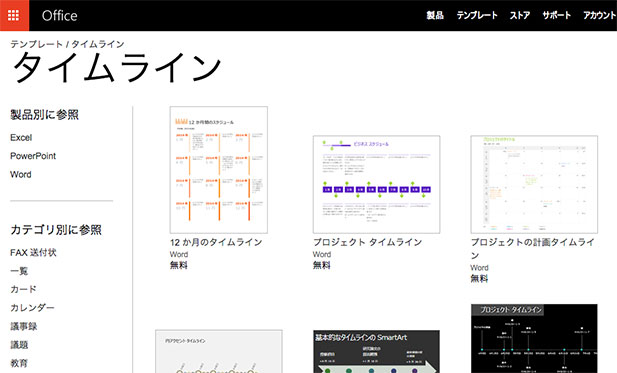Browse the 議題 category
The width and height of the screenshot is (617, 373).
pyautogui.click(x=19, y=345)
